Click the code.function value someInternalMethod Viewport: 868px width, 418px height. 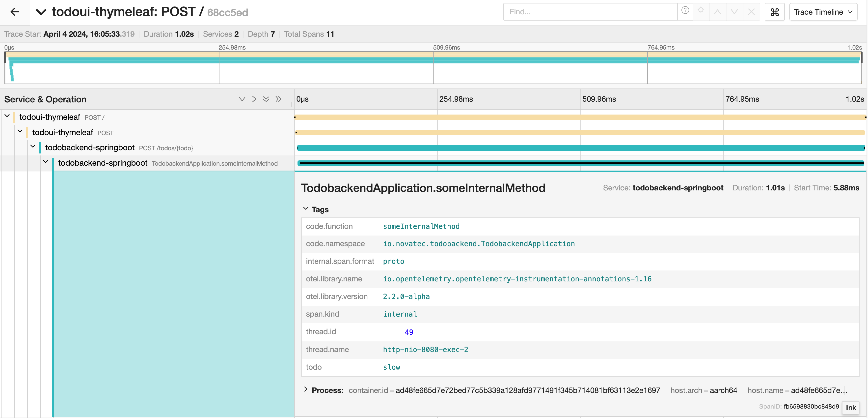click(x=421, y=226)
